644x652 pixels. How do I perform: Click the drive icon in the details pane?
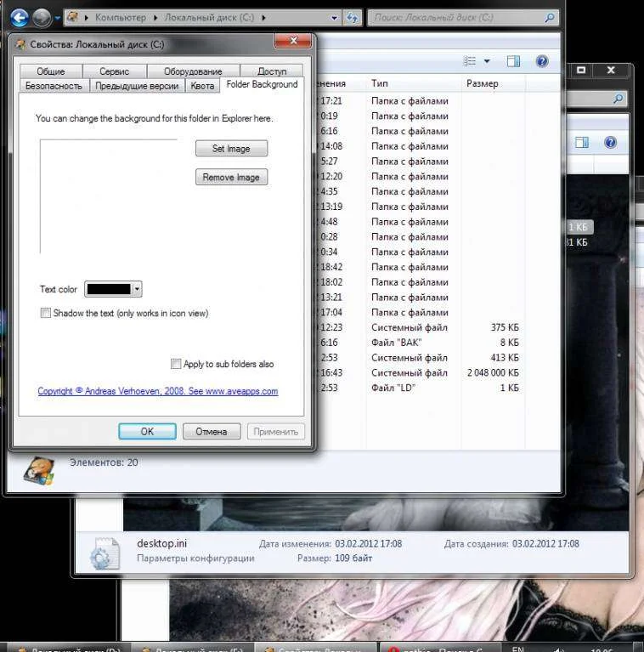tap(39, 471)
